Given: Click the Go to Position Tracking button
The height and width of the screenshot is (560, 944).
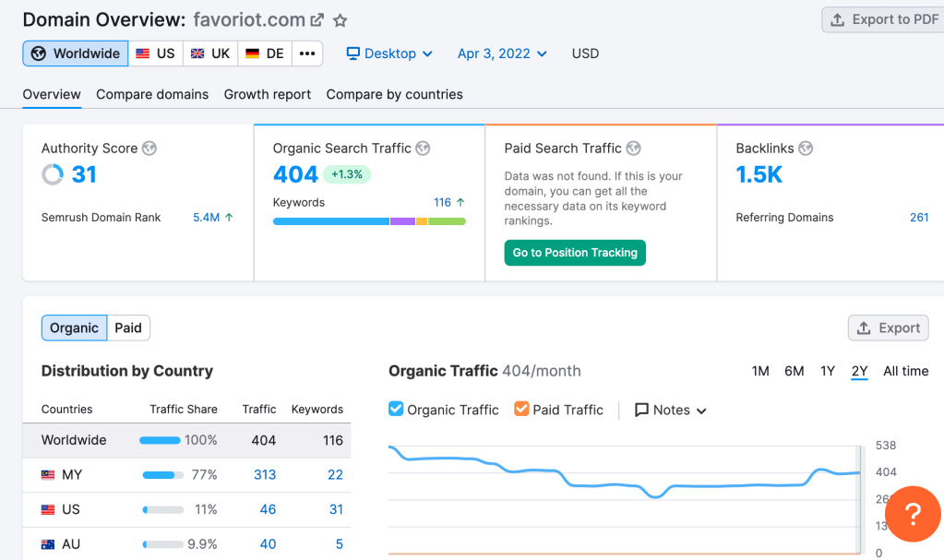Looking at the screenshot, I should [575, 253].
